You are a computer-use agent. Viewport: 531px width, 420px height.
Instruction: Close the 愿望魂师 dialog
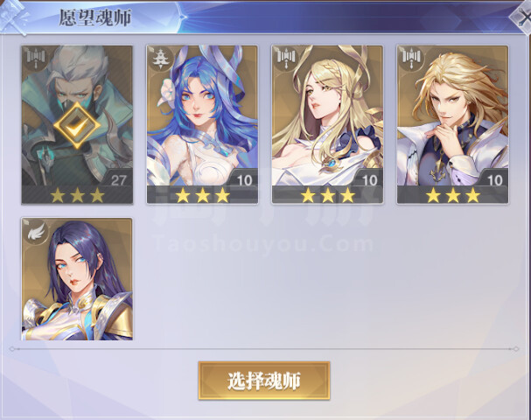523,17
